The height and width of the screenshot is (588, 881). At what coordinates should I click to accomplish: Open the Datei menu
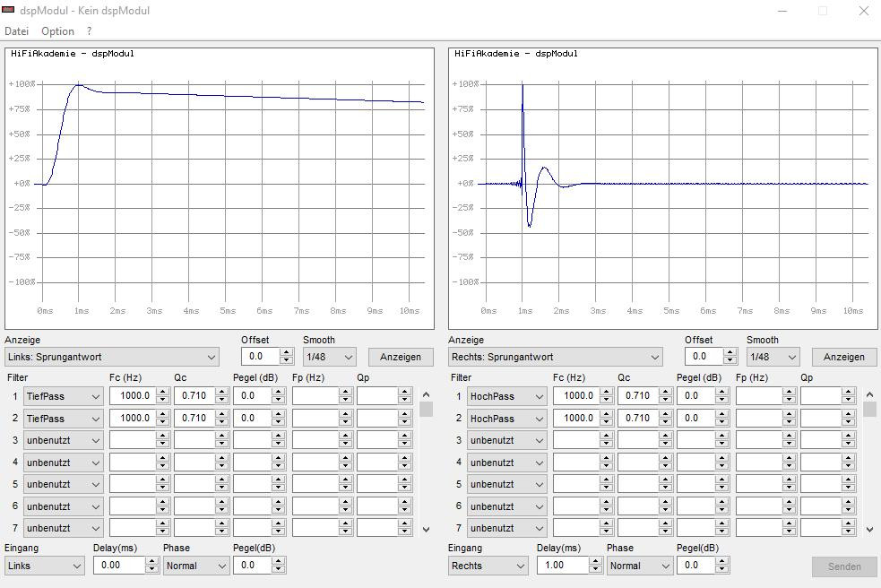[17, 31]
